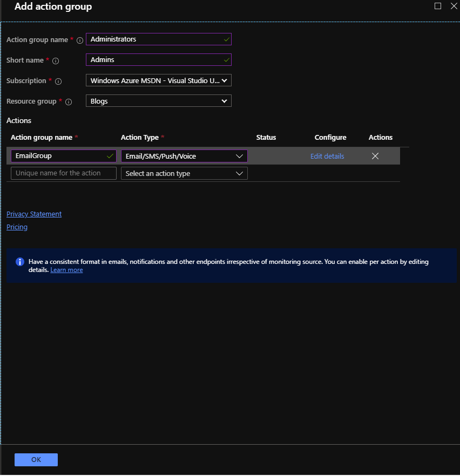Open the Privacy Statement link
Screen dimensions: 460x476
[33, 214]
